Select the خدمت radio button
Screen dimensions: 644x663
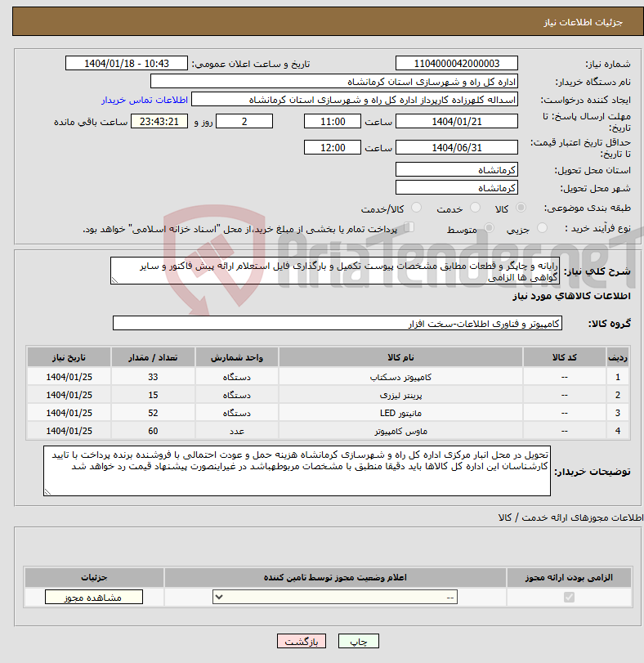[x=476, y=207]
